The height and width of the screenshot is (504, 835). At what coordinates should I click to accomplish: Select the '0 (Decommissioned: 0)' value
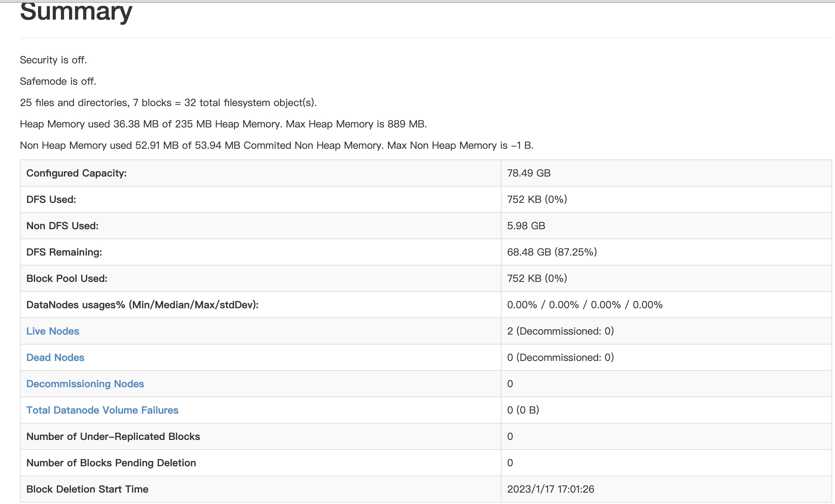(561, 357)
